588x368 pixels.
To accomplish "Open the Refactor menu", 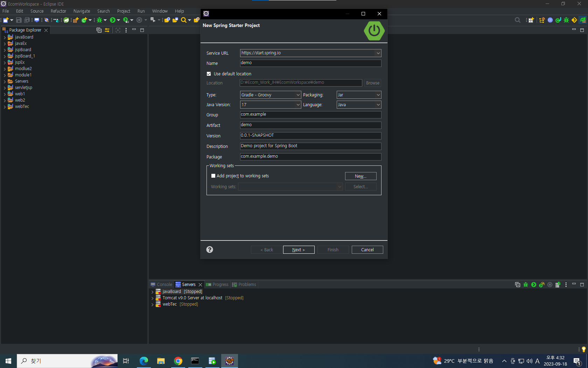I will coord(58,11).
